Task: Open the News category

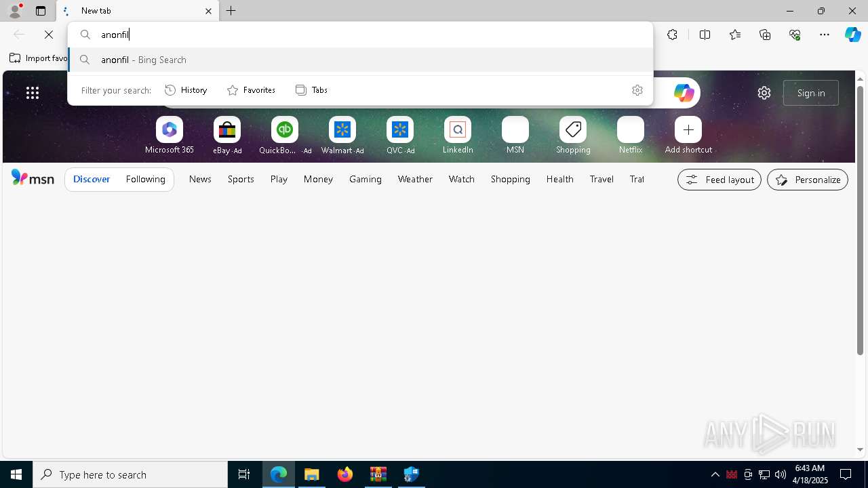Action: pyautogui.click(x=200, y=180)
